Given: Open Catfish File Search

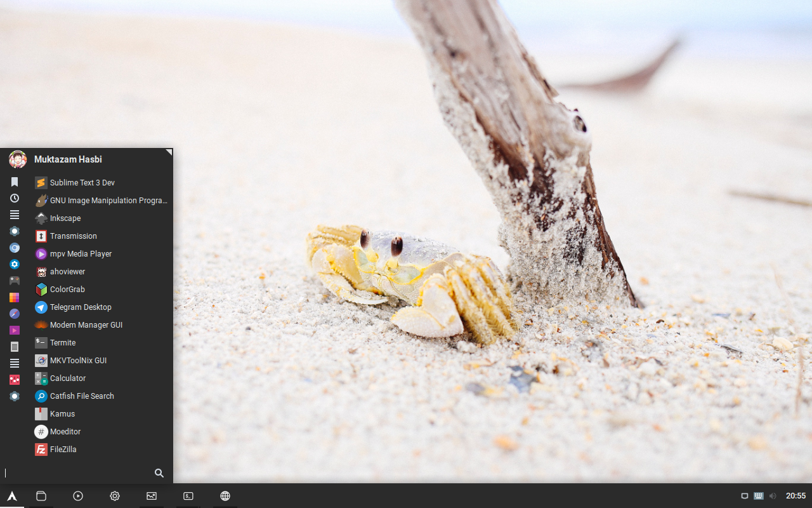Looking at the screenshot, I should [x=101, y=396].
